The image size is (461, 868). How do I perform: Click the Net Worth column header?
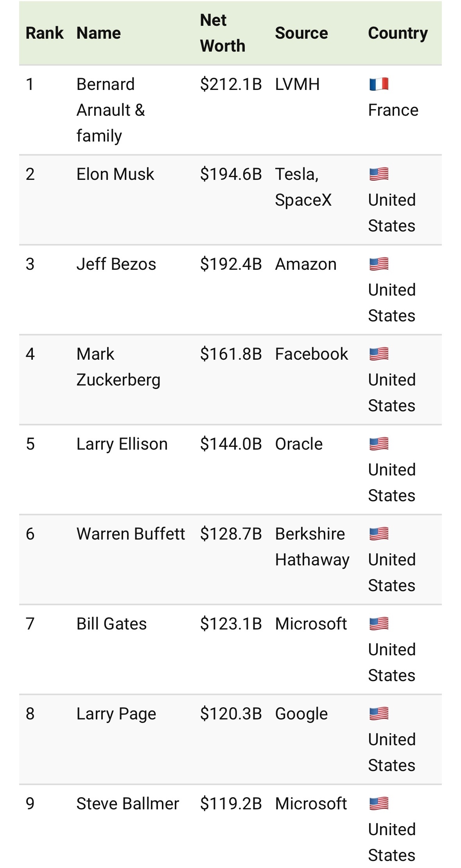(222, 33)
